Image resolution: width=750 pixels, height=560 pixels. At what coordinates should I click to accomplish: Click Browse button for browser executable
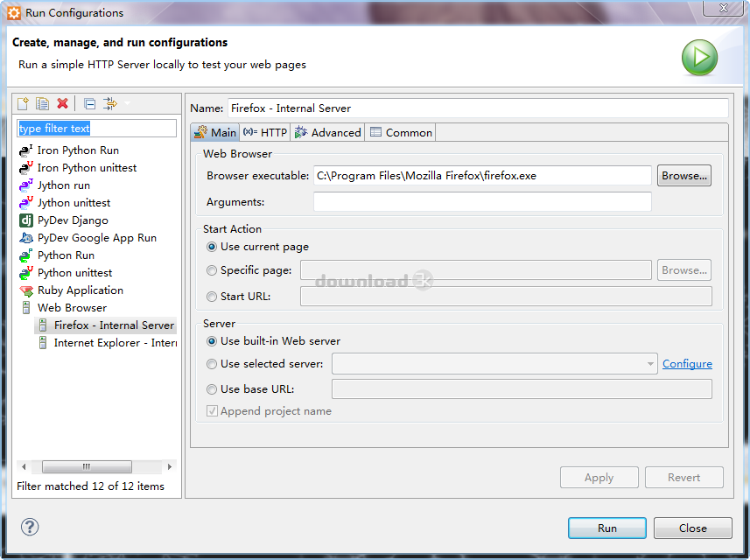[683, 176]
